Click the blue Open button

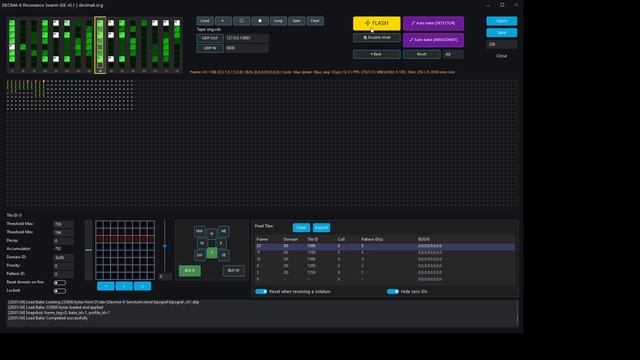pos(502,21)
